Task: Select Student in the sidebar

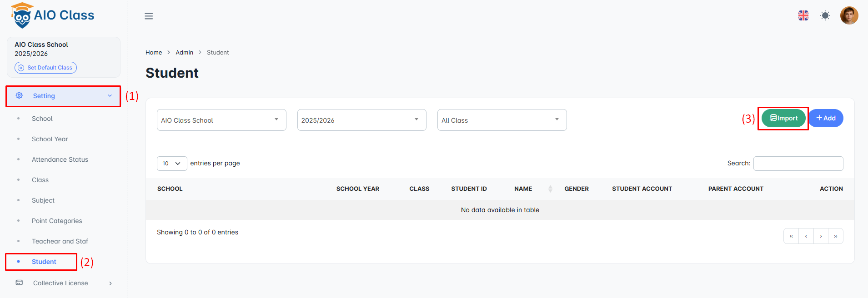Action: (44, 262)
